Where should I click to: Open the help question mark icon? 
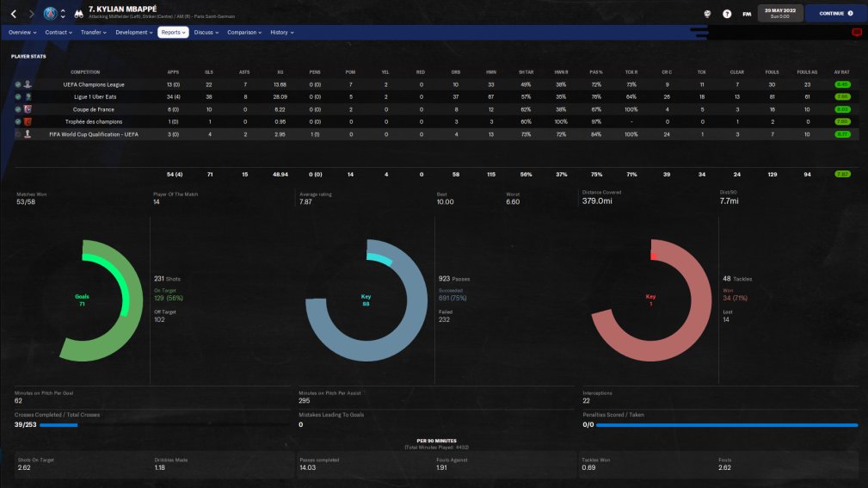click(x=727, y=14)
